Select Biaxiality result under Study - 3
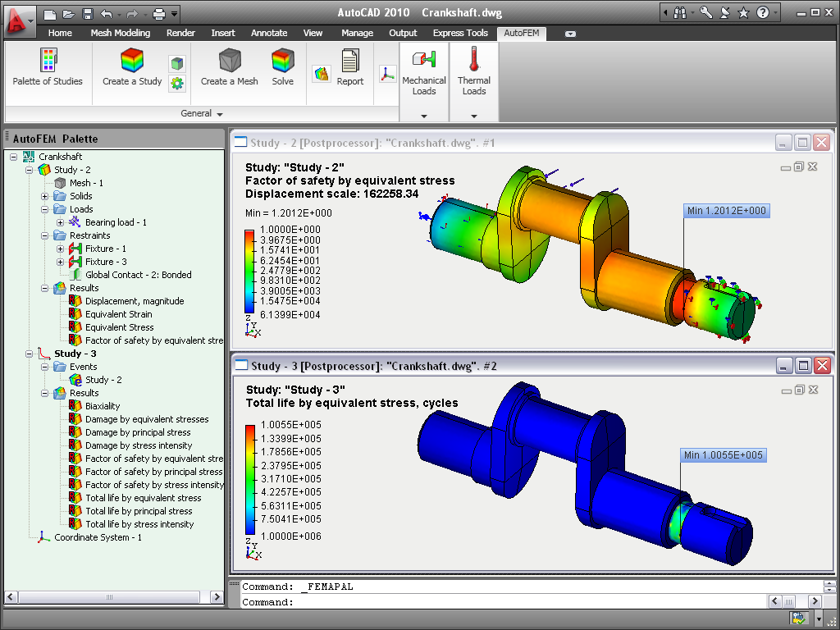The image size is (840, 630). [103, 406]
